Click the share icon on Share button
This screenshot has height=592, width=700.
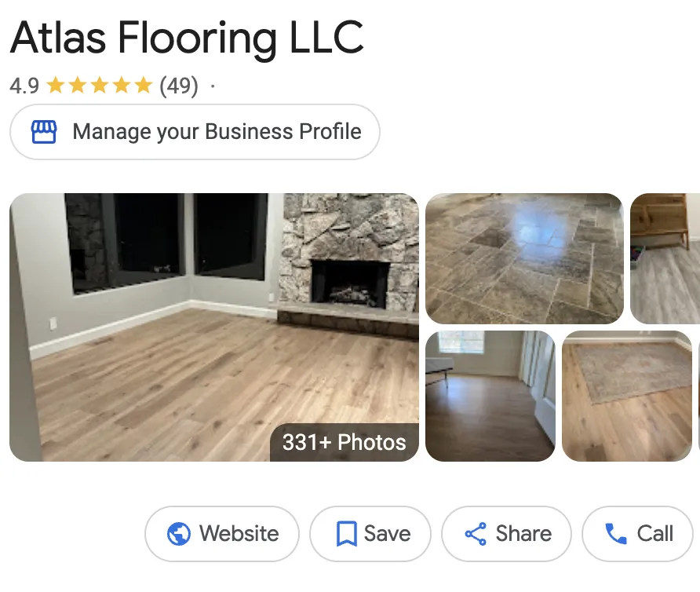[x=476, y=534]
